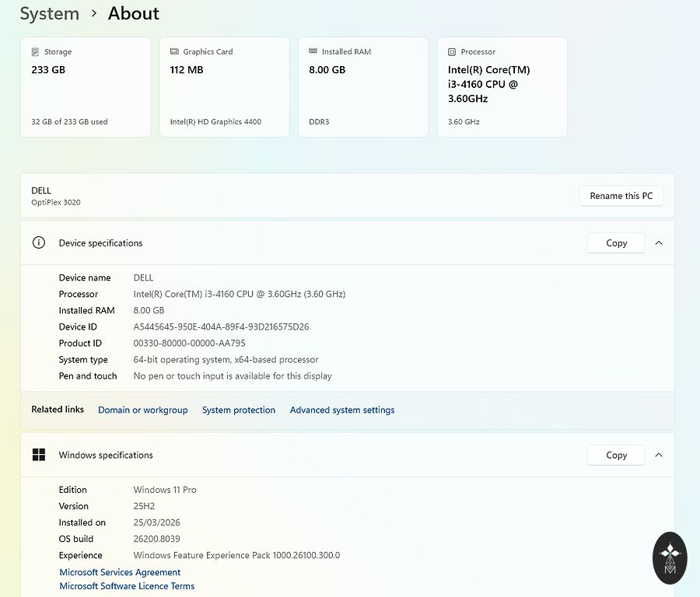The image size is (700, 597).
Task: Open the System protection link
Action: pyautogui.click(x=239, y=410)
